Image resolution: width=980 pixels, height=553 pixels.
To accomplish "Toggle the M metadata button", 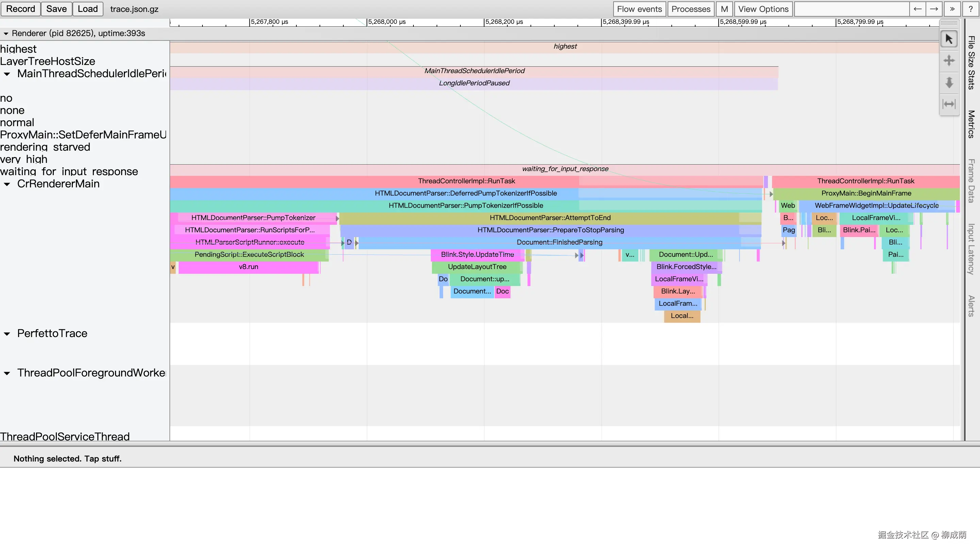I will pyautogui.click(x=724, y=9).
